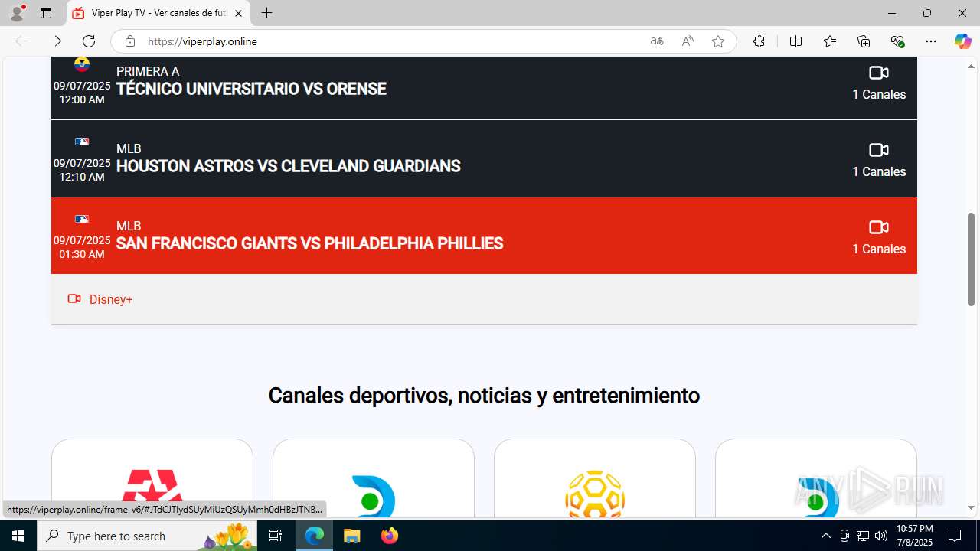Image resolution: width=980 pixels, height=551 pixels.
Task: Open the first red-logo channel card
Action: click(x=152, y=478)
